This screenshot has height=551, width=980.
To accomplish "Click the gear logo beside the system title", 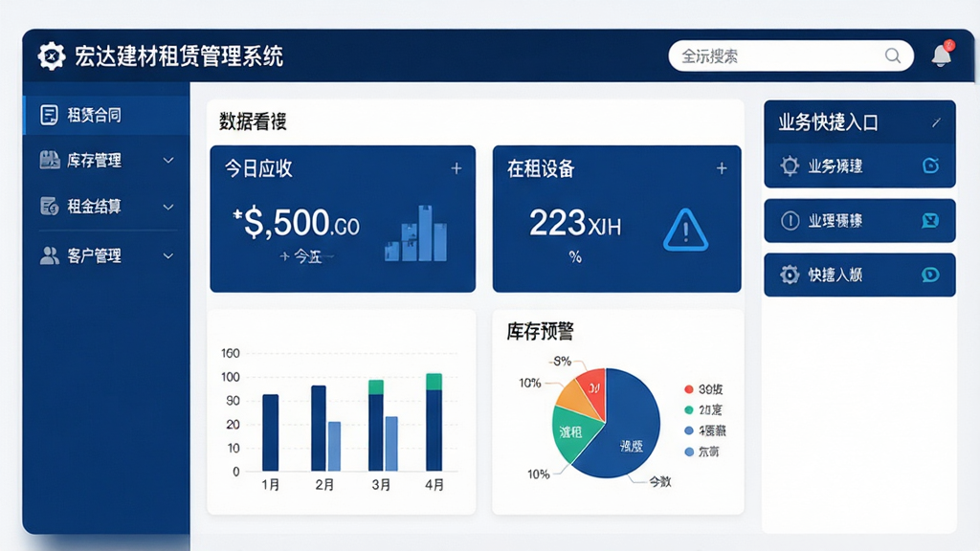I will click(52, 56).
